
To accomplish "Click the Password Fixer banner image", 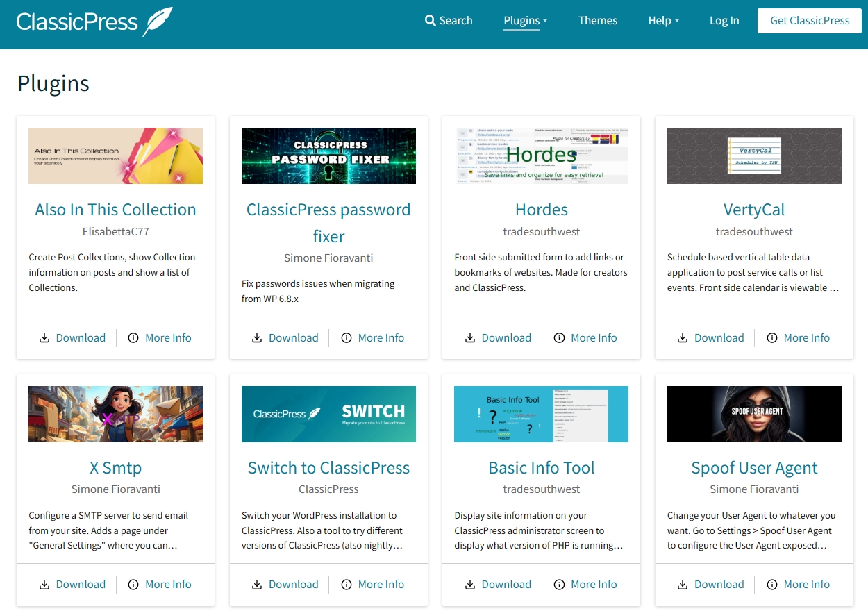I will point(328,156).
